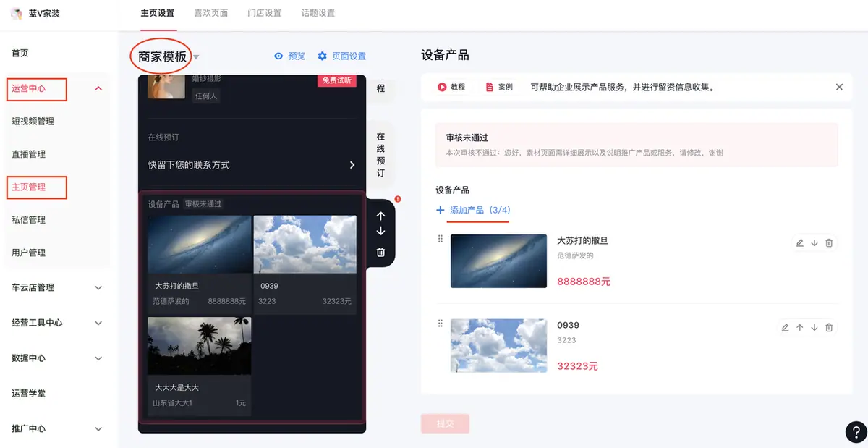Click the 提交 submit button
868x448 pixels.
click(445, 424)
